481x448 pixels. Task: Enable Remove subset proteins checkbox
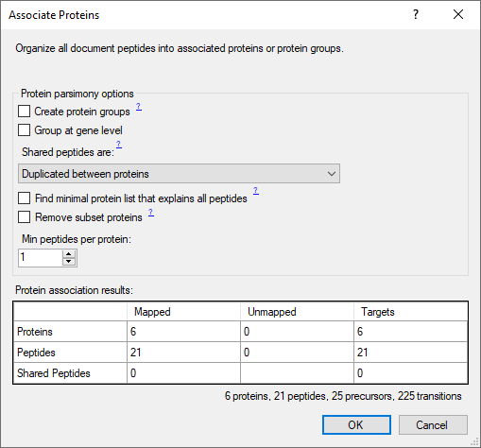pos(25,217)
